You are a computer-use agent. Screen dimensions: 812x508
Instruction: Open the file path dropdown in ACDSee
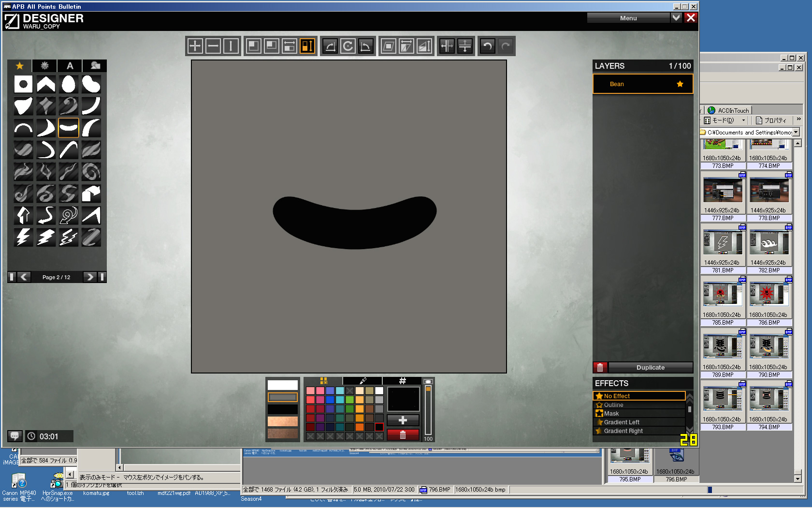pyautogui.click(x=796, y=132)
